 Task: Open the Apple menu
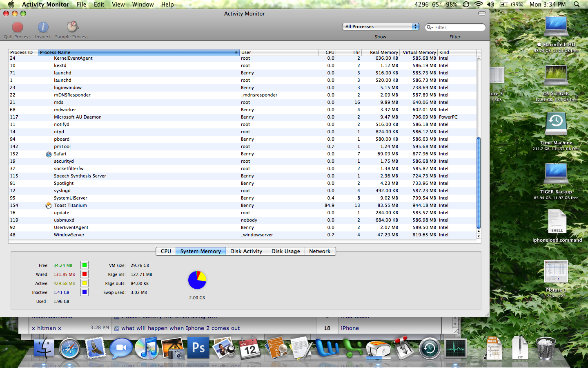coord(11,4)
